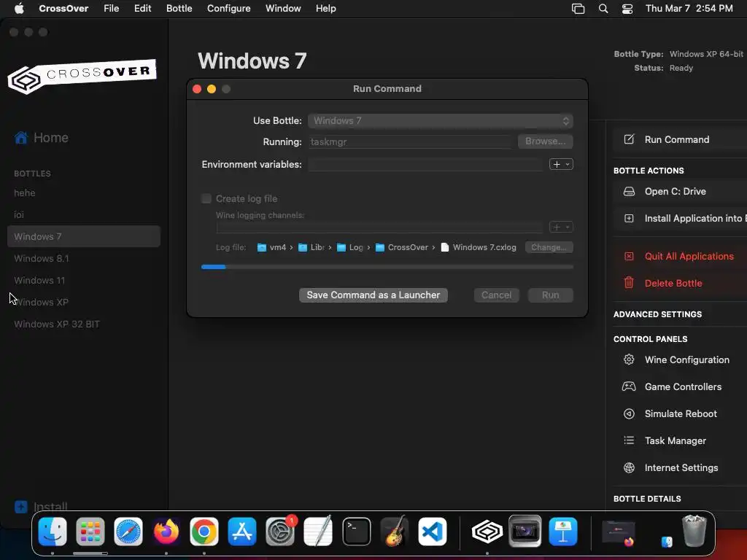Open Control Center in the menu bar
This screenshot has width=747, height=560.
pyautogui.click(x=627, y=9)
